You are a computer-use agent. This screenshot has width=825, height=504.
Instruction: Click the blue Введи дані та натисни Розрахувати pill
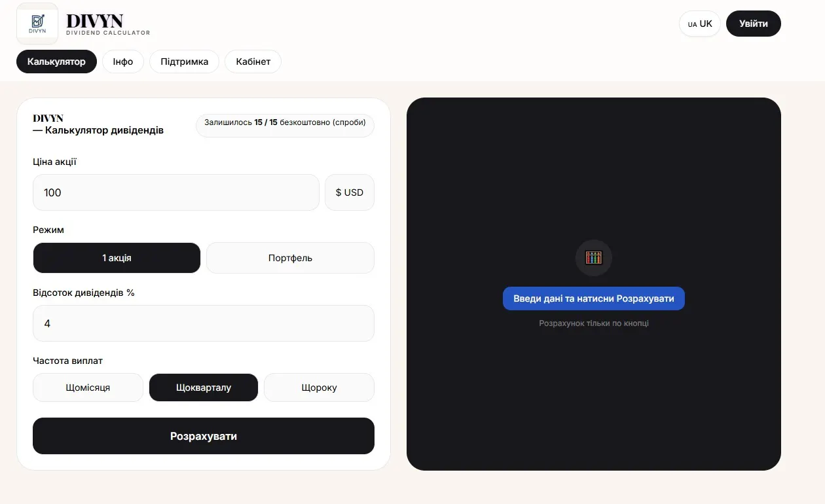coord(594,298)
